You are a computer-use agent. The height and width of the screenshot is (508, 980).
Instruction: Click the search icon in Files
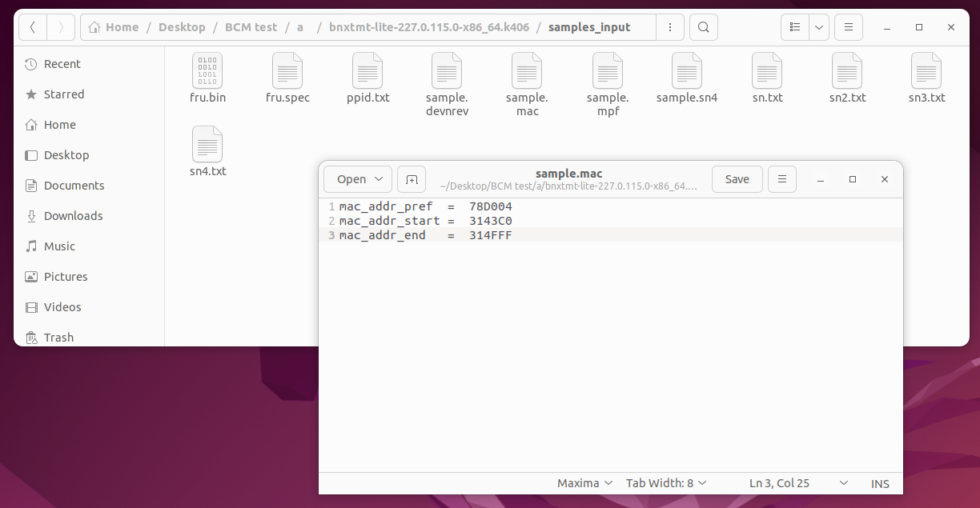703,27
